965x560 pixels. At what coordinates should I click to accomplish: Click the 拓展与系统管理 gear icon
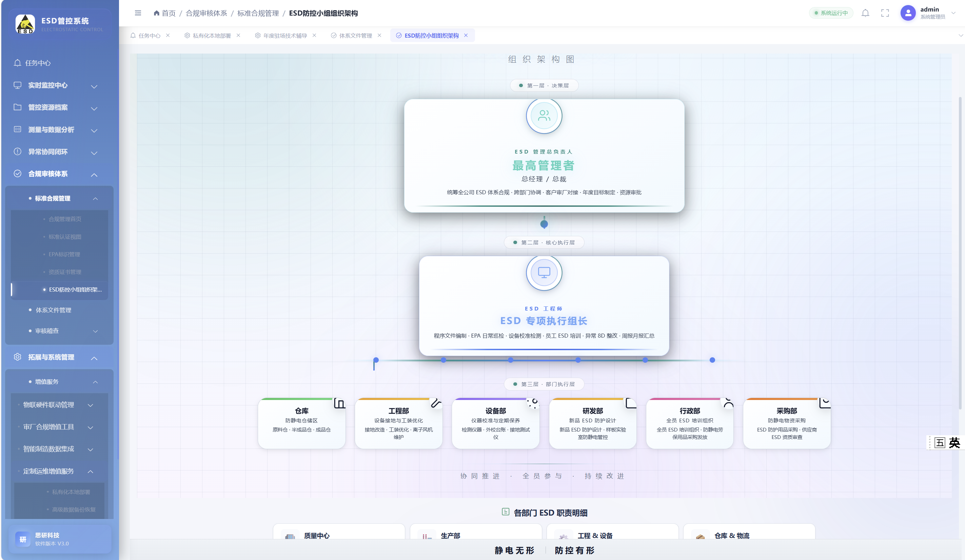click(17, 357)
